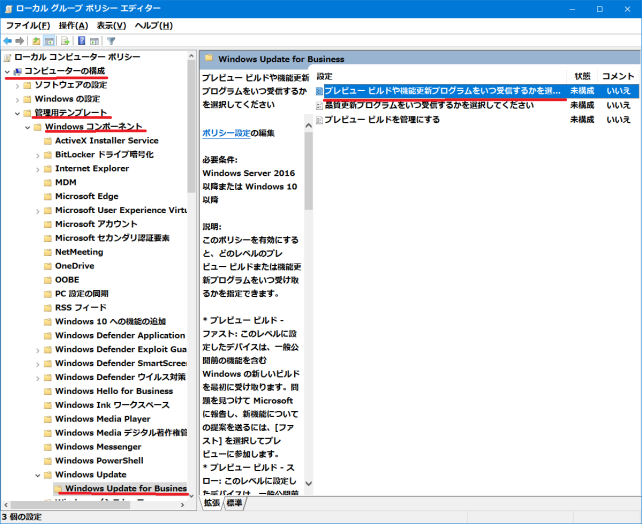Select the 品質更新プログラムをいつ受信するか policy row
The height and width of the screenshot is (524, 642).
point(477,106)
